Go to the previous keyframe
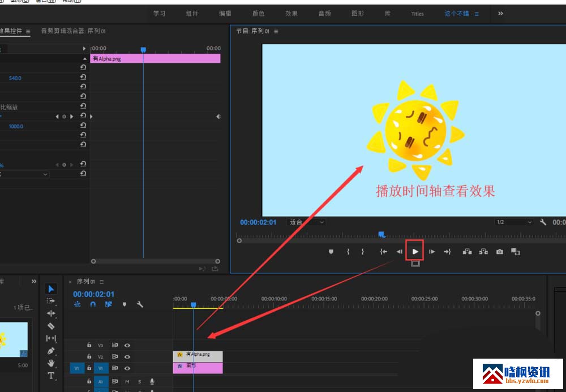This screenshot has height=392, width=566. coord(57,117)
